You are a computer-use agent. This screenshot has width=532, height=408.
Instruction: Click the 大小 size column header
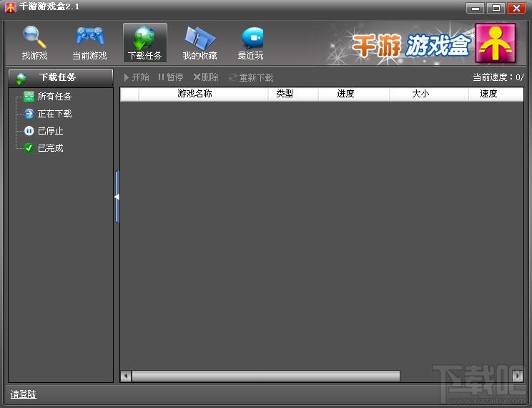tap(420, 94)
